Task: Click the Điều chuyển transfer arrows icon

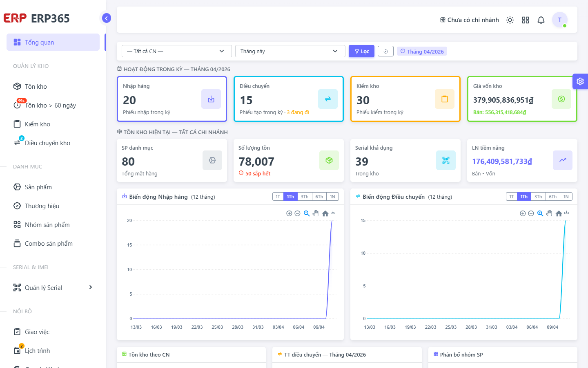Action: click(328, 99)
